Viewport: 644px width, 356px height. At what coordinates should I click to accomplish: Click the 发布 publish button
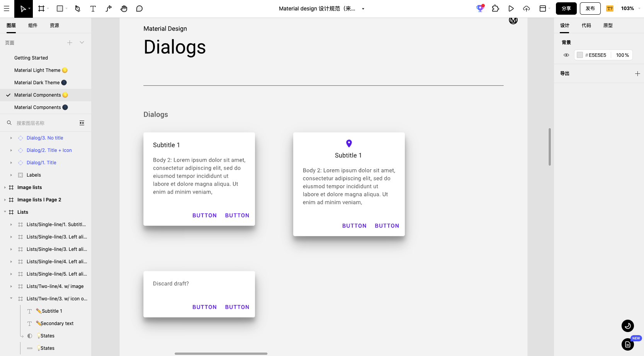pyautogui.click(x=590, y=9)
